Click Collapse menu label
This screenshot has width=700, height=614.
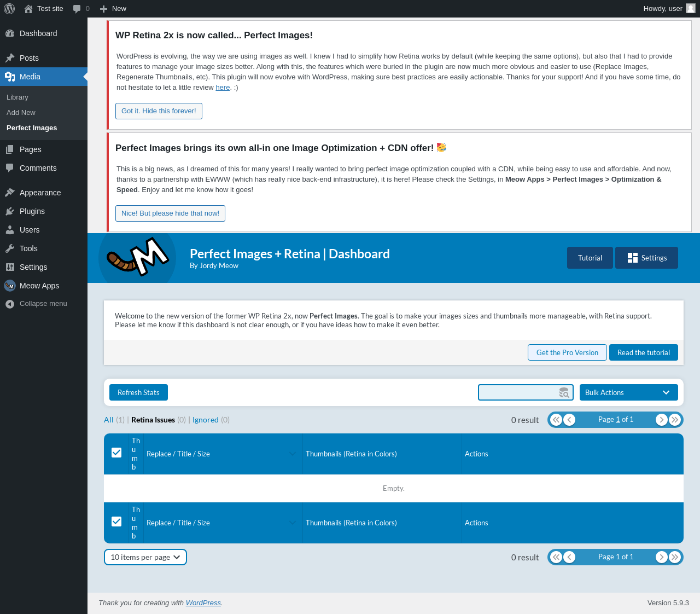click(43, 304)
